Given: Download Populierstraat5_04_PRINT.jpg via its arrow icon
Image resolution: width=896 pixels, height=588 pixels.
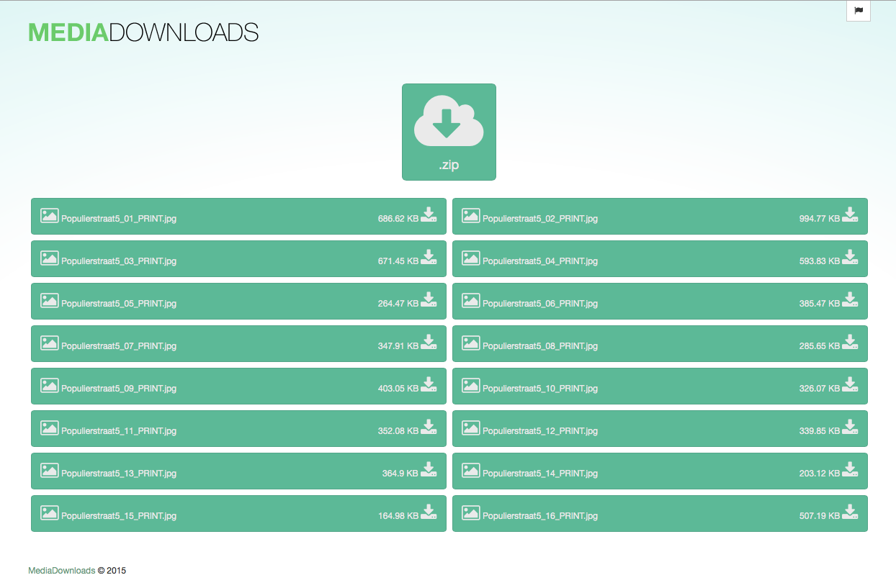Looking at the screenshot, I should coord(850,258).
